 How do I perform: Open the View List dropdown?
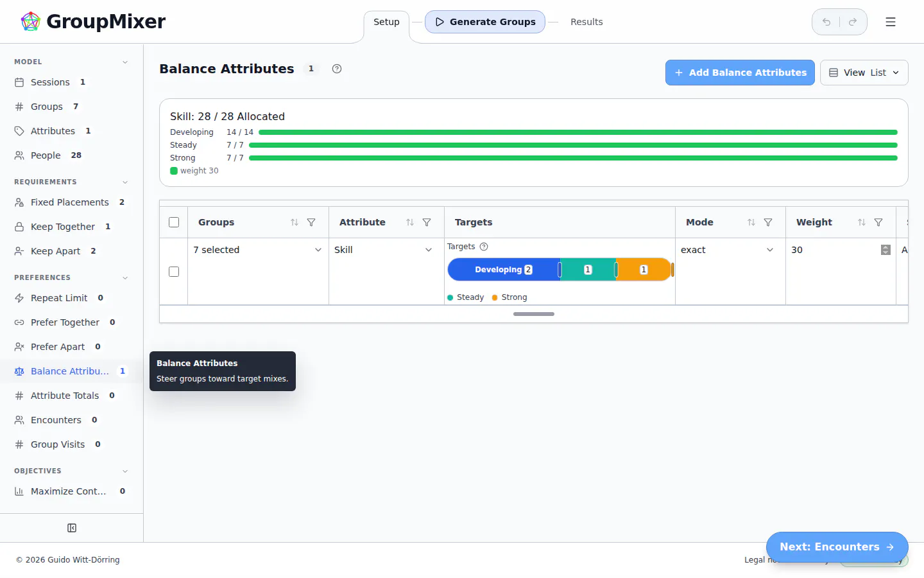click(864, 73)
